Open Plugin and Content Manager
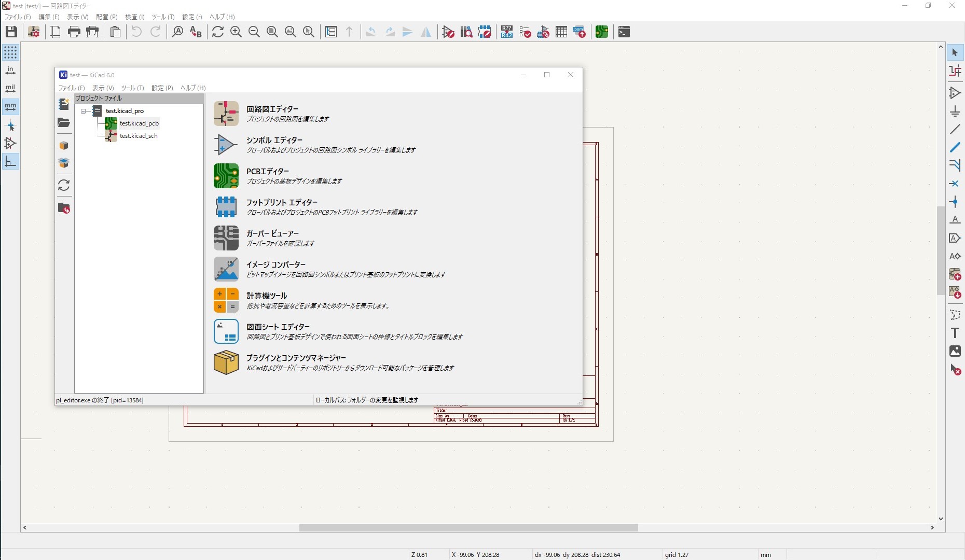 click(x=226, y=362)
